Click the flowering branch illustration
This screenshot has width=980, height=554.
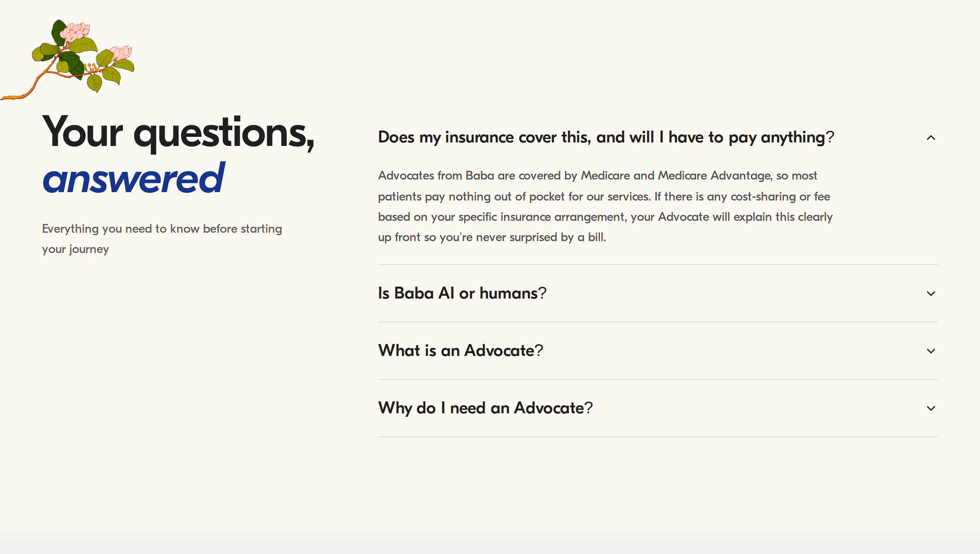(67, 60)
